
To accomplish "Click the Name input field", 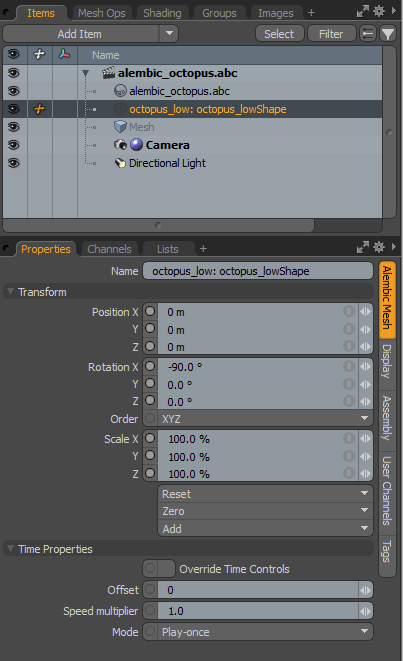I will point(258,271).
